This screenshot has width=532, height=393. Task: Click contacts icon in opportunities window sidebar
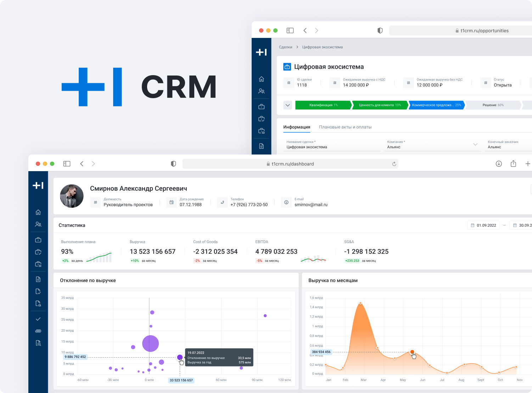coord(262,91)
